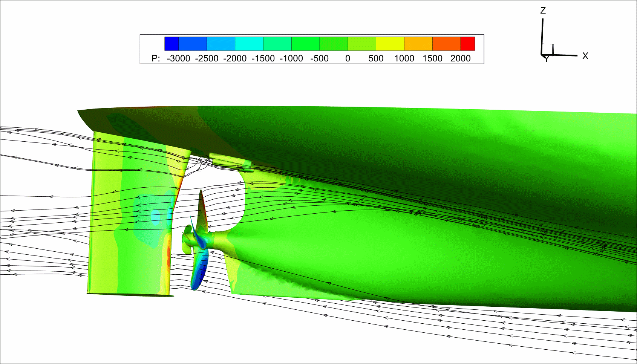Click the light orange legend swatch above 1000
Image resolution: width=637 pixels, height=364 pixels.
point(418,44)
